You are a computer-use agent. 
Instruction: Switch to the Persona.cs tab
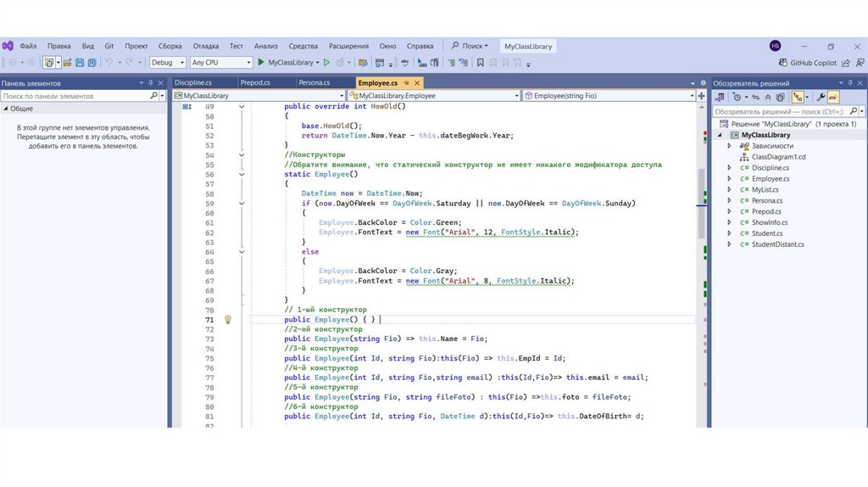coord(314,83)
